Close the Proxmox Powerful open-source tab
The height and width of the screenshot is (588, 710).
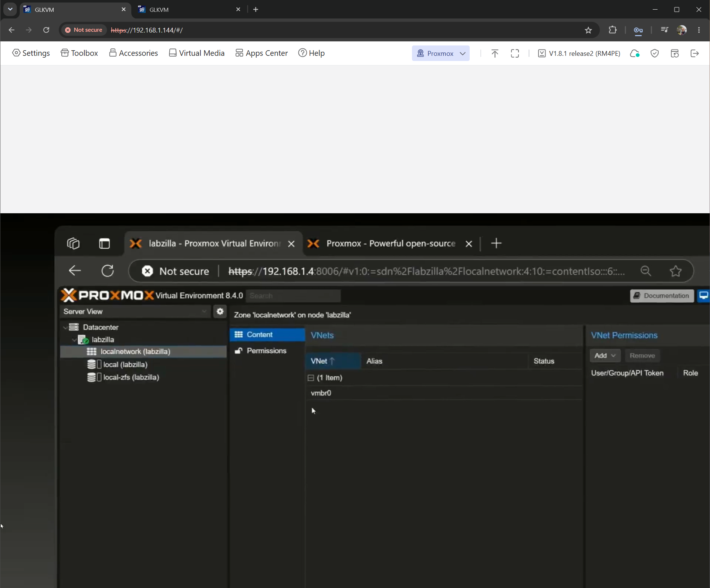tap(469, 244)
